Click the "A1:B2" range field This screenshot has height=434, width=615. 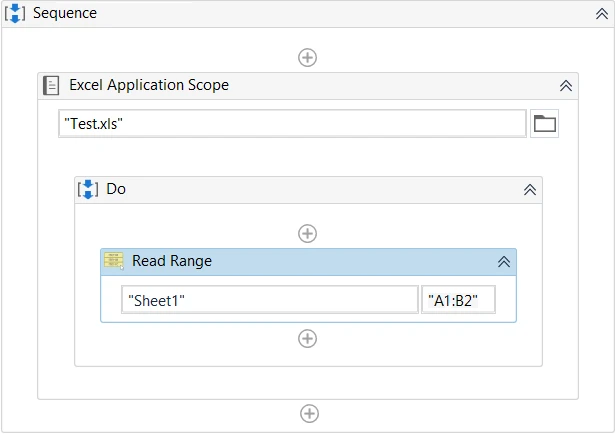pyautogui.click(x=458, y=300)
